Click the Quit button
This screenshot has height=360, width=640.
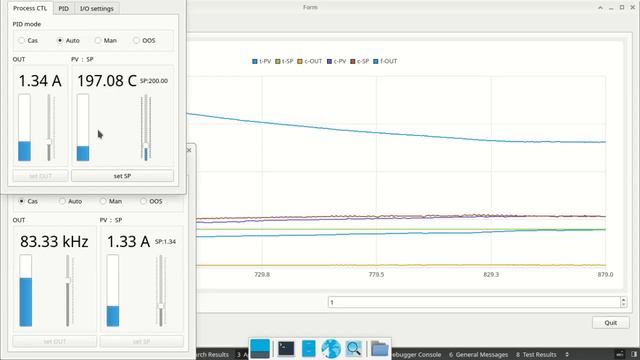[x=611, y=322]
